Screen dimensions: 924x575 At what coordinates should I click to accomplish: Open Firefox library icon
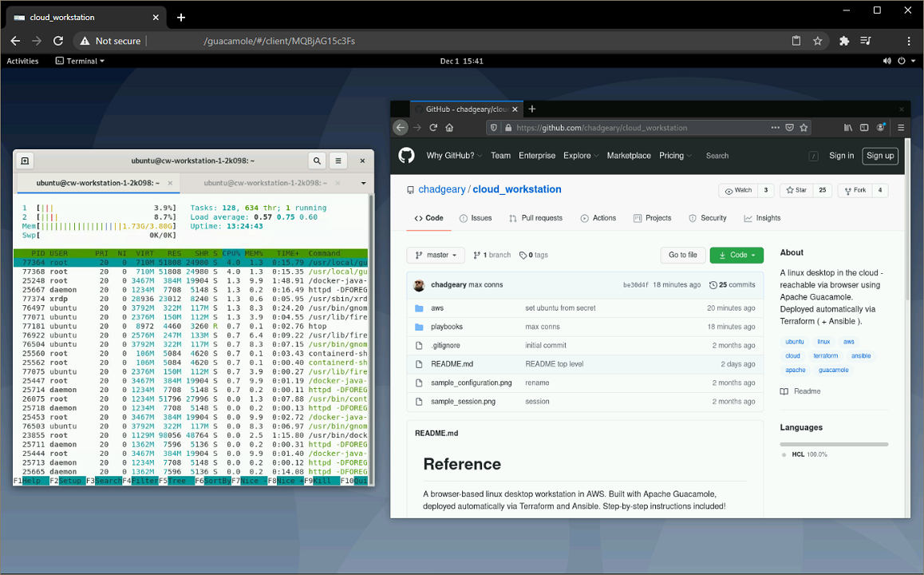[x=848, y=128]
